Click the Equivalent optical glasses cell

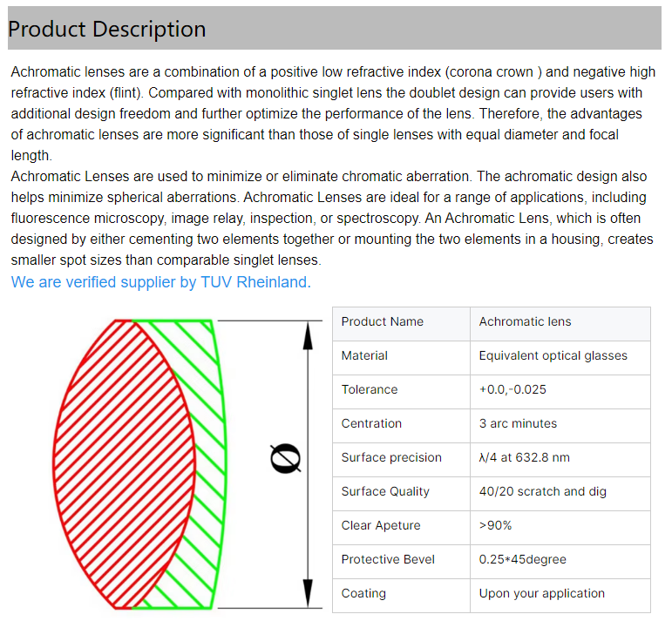click(x=553, y=355)
